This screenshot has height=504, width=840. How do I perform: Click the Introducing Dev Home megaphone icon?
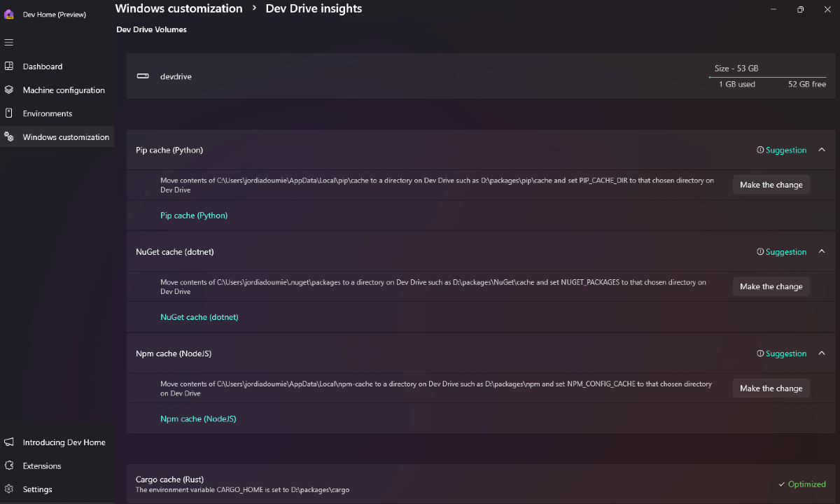click(x=9, y=442)
